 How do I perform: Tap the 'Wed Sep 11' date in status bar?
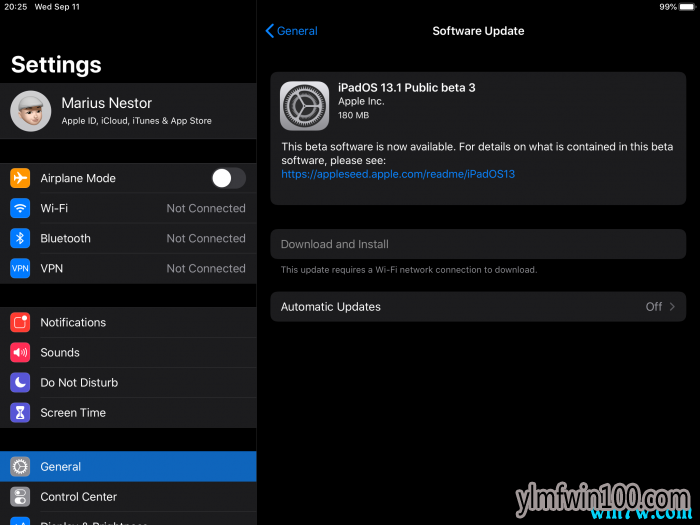(x=57, y=7)
